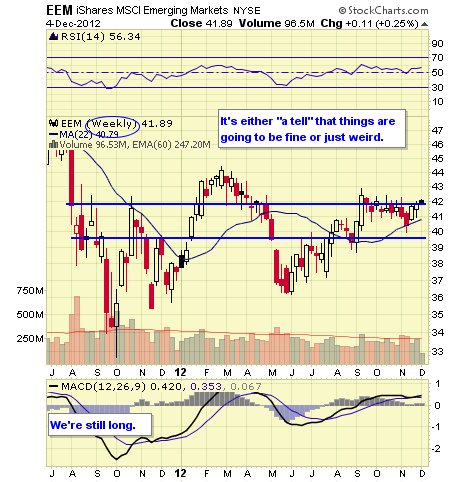Viewport: 460px width, 482px height.
Task: Click the 33 price axis label
Action: [x=437, y=351]
